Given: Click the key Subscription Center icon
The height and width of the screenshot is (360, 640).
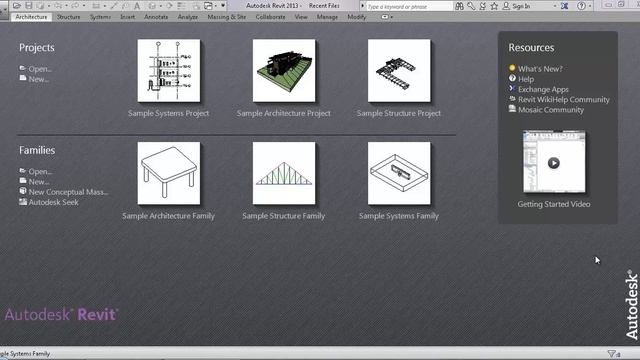Looking at the screenshot, I should tap(471, 6).
